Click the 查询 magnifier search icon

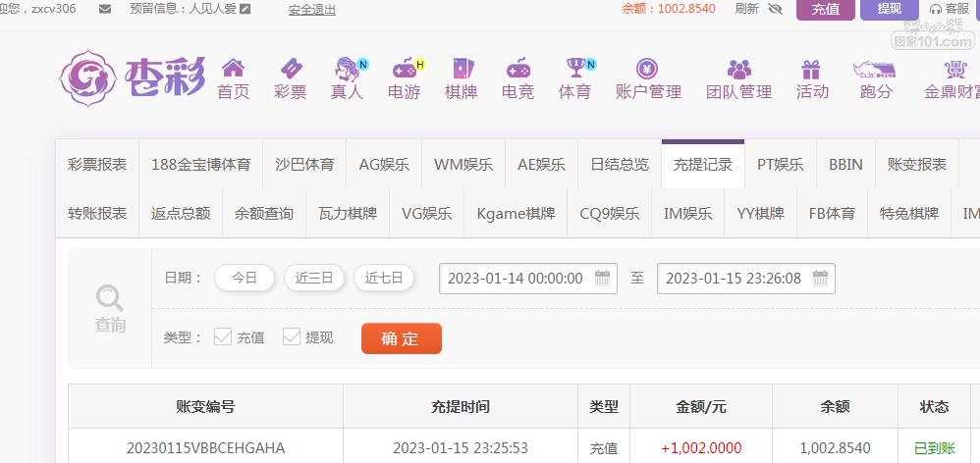pyautogui.click(x=109, y=299)
